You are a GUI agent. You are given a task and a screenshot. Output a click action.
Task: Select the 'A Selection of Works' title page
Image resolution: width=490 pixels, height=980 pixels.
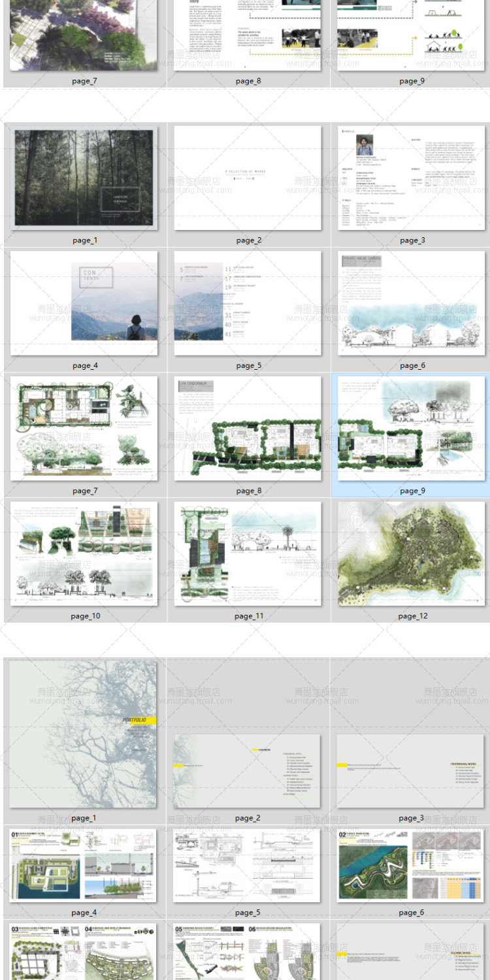coord(248,177)
